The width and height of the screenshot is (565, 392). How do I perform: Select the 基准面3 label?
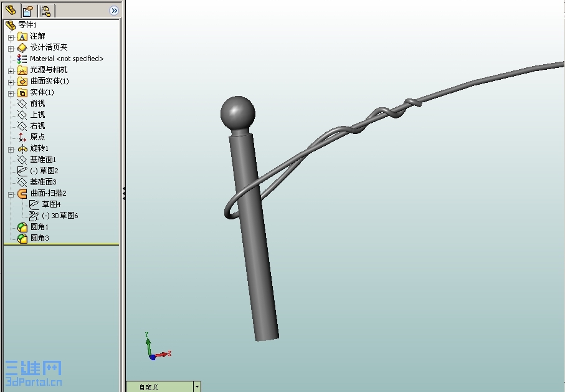(x=43, y=182)
